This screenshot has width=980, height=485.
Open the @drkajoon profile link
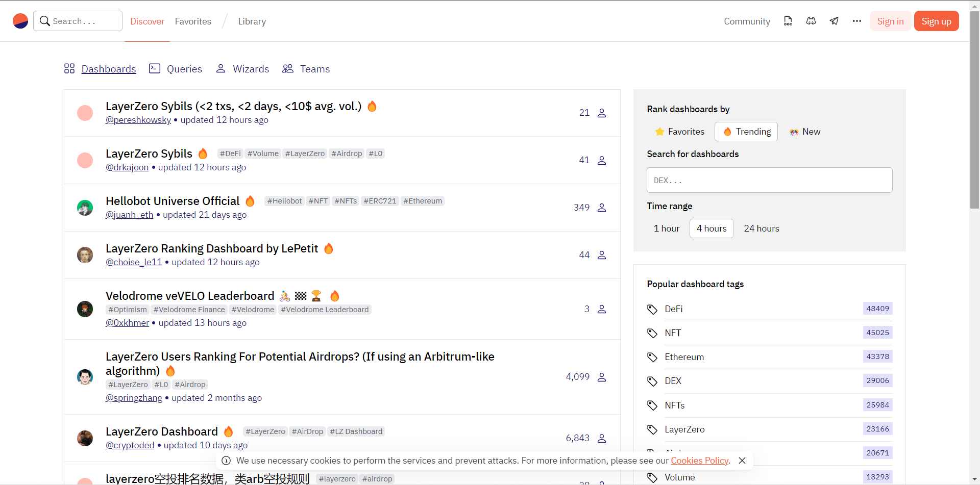127,167
